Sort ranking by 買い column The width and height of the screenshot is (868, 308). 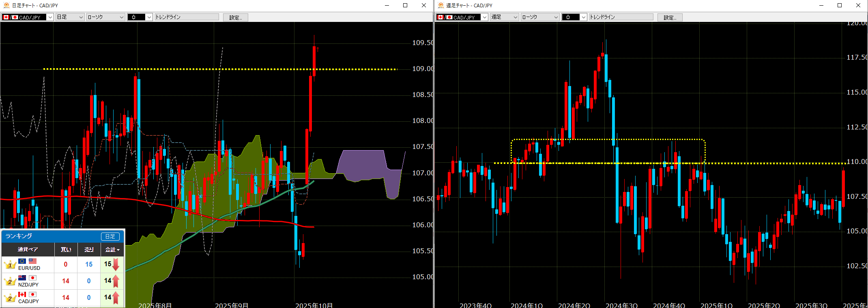tap(66, 250)
